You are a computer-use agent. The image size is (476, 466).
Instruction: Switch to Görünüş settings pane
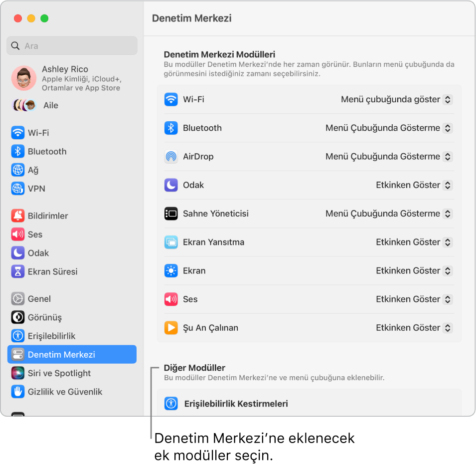pyautogui.click(x=44, y=317)
